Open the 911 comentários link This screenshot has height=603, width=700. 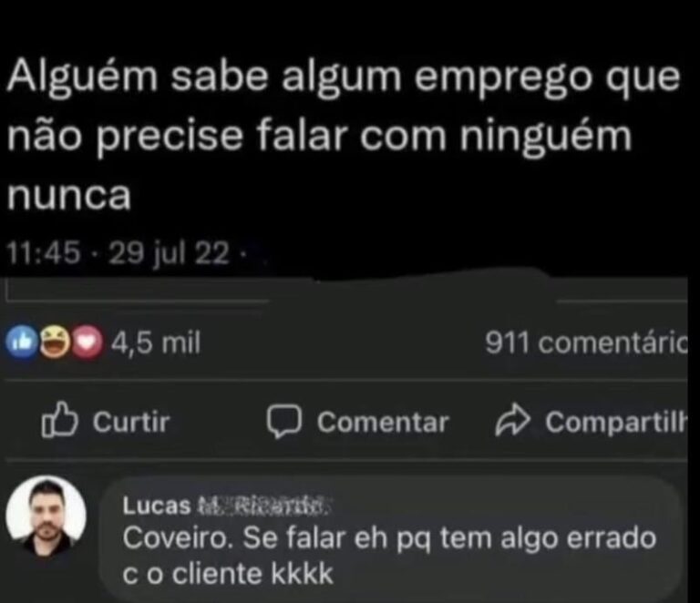click(x=586, y=342)
